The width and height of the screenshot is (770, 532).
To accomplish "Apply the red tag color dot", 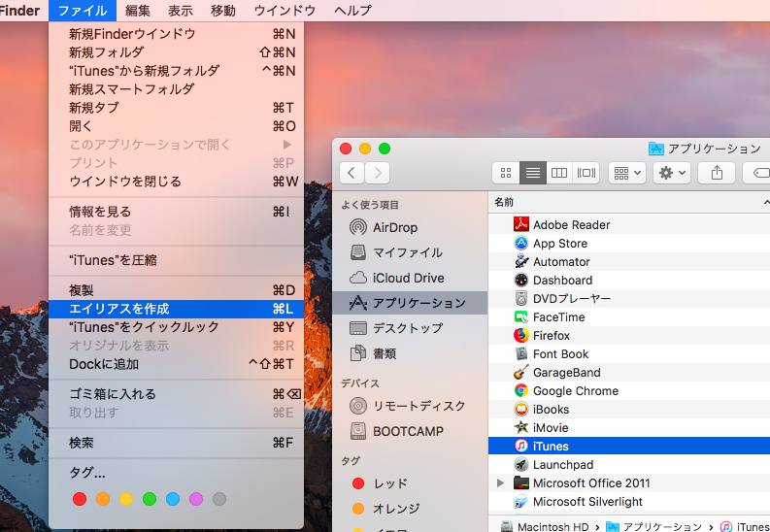I will tap(80, 499).
